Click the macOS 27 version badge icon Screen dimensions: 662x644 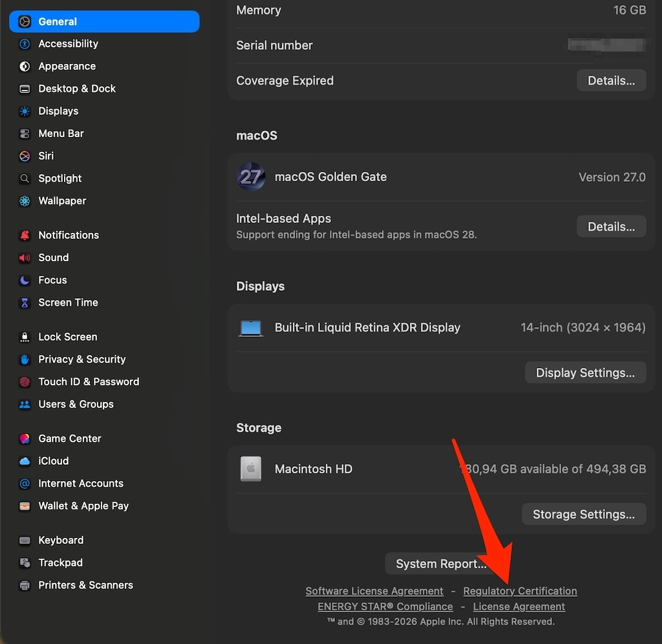(251, 177)
